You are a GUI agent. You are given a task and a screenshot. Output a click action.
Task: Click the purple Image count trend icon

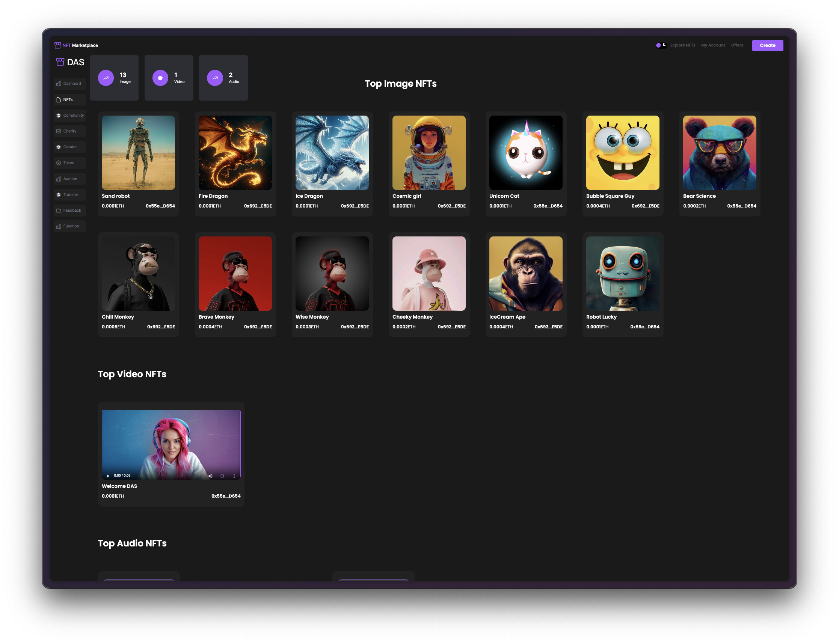(106, 78)
